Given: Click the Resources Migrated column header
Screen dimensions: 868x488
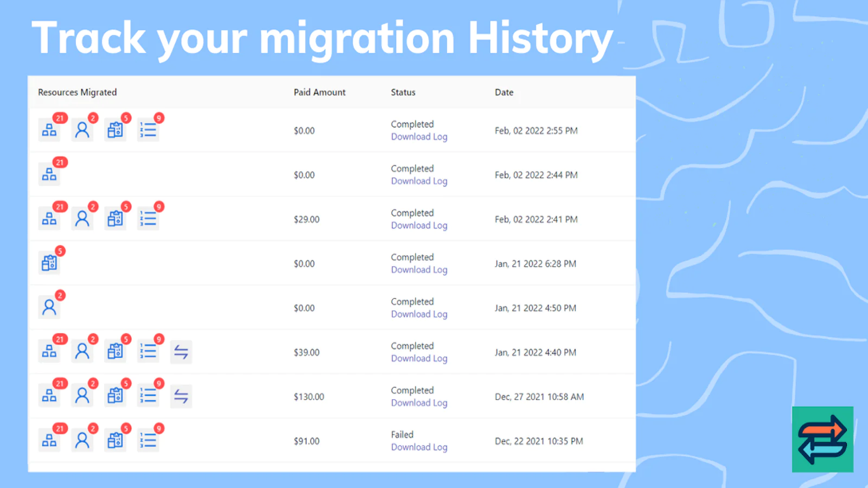Looking at the screenshot, I should point(78,92).
